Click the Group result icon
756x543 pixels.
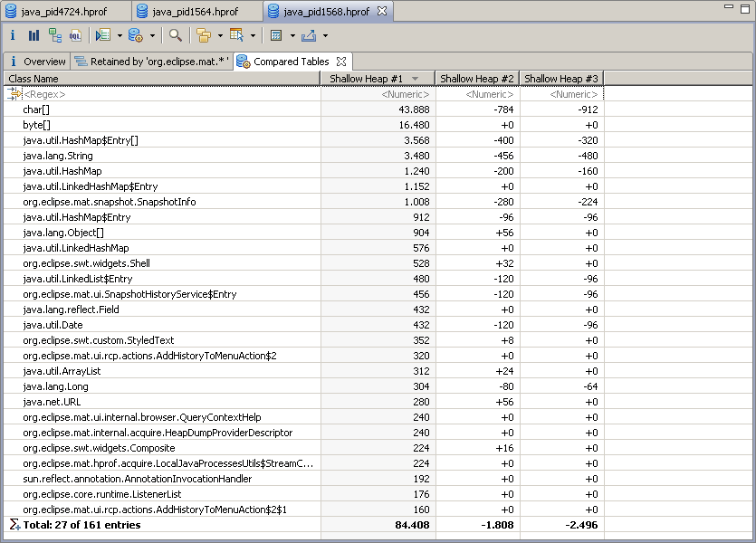tap(204, 35)
